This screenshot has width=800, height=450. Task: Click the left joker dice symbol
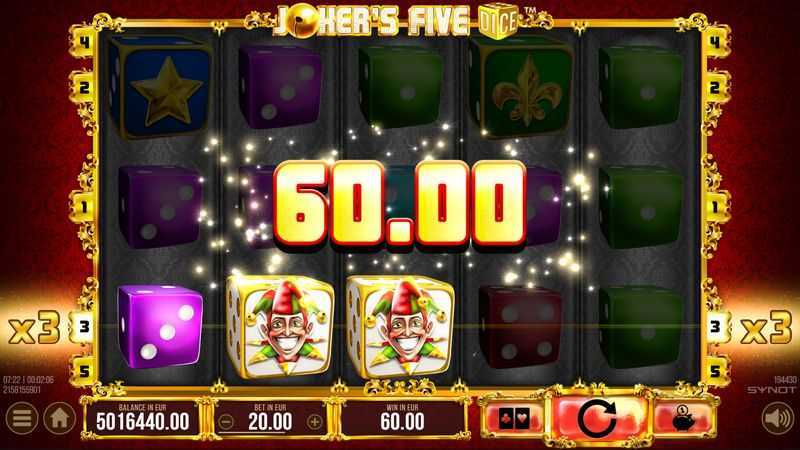pyautogui.click(x=280, y=327)
